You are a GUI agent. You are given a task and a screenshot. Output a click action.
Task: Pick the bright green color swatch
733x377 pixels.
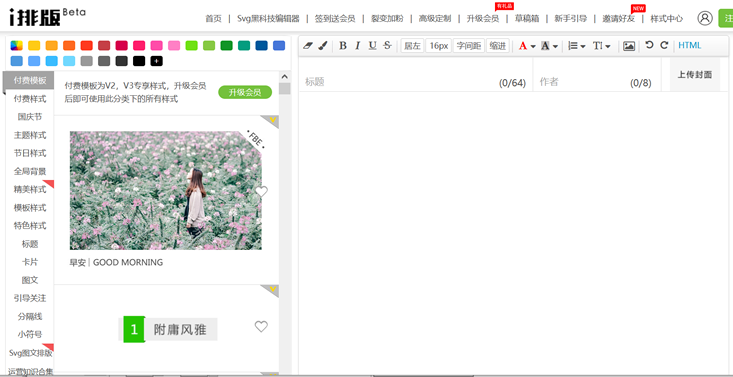(192, 45)
